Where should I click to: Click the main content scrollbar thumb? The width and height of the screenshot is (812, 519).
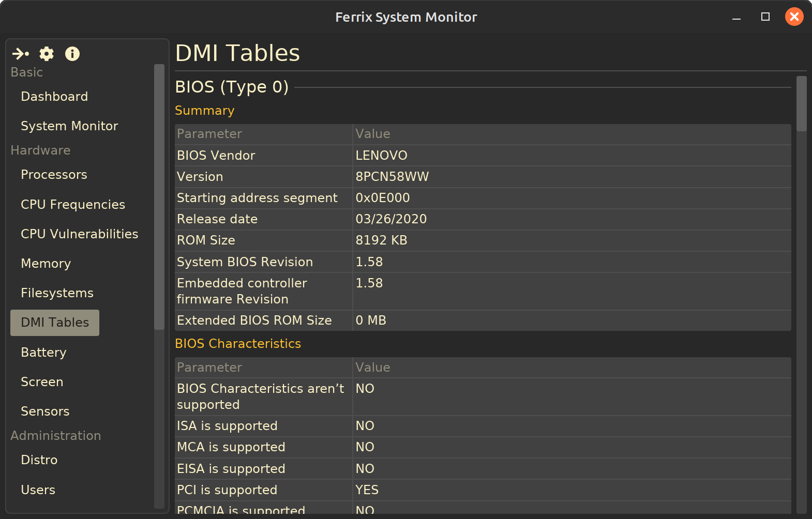(x=801, y=103)
